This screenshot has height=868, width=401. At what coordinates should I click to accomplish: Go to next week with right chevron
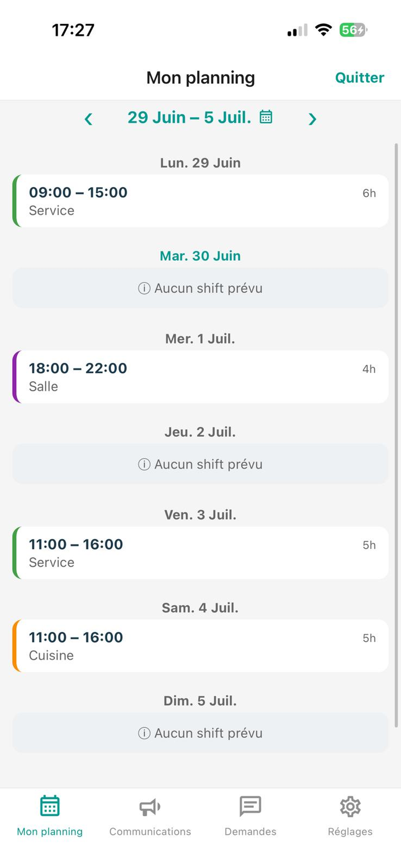pos(313,119)
